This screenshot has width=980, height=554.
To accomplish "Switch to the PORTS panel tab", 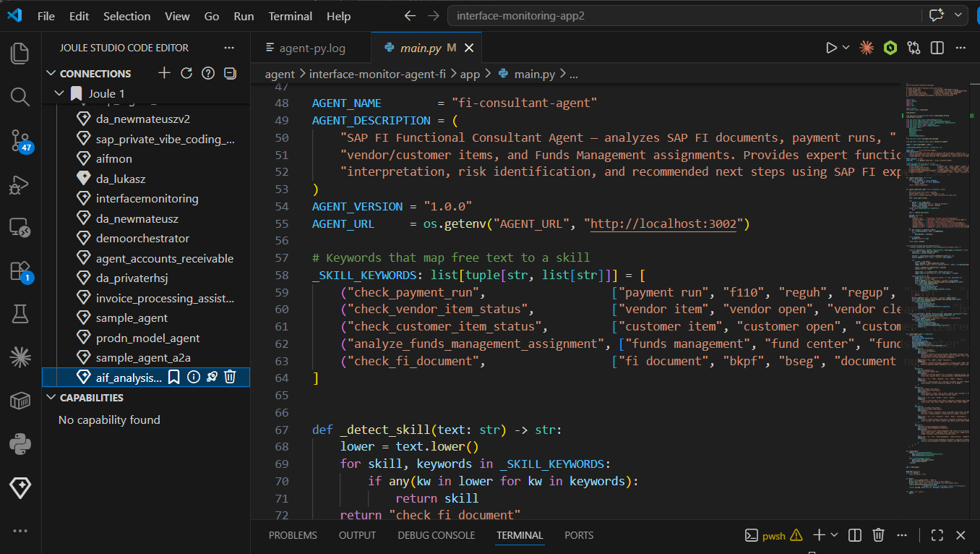I will point(579,535).
